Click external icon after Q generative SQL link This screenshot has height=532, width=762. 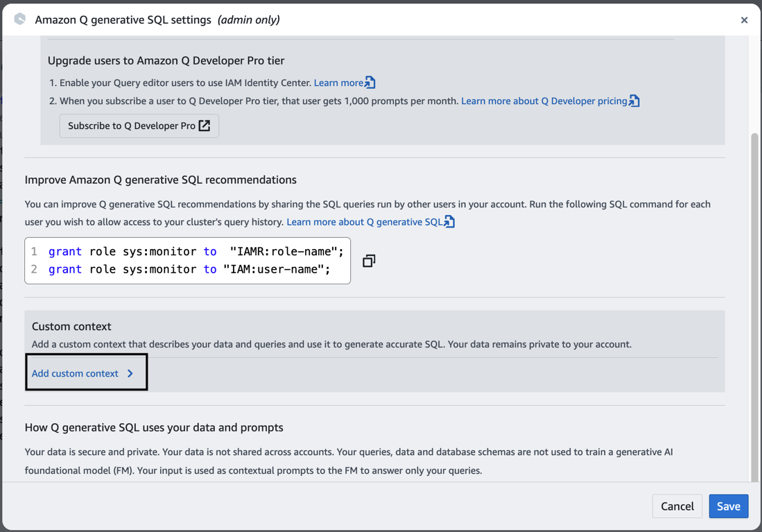point(449,222)
